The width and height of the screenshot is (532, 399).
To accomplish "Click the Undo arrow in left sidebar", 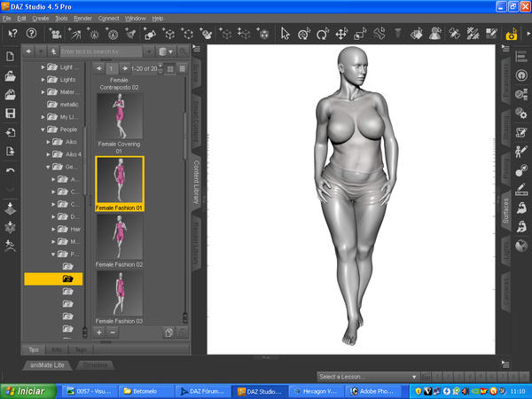I will pos(10,170).
